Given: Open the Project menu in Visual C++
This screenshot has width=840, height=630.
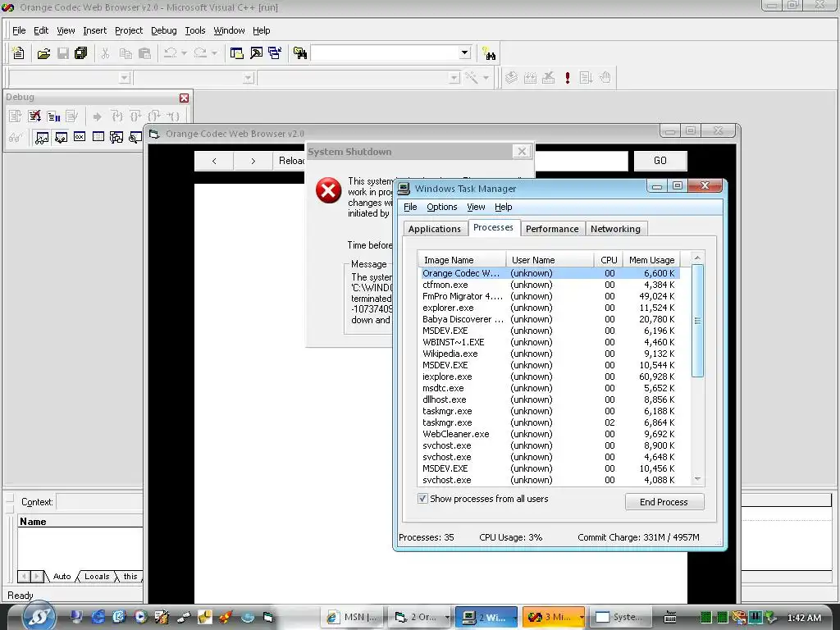Looking at the screenshot, I should coord(129,30).
